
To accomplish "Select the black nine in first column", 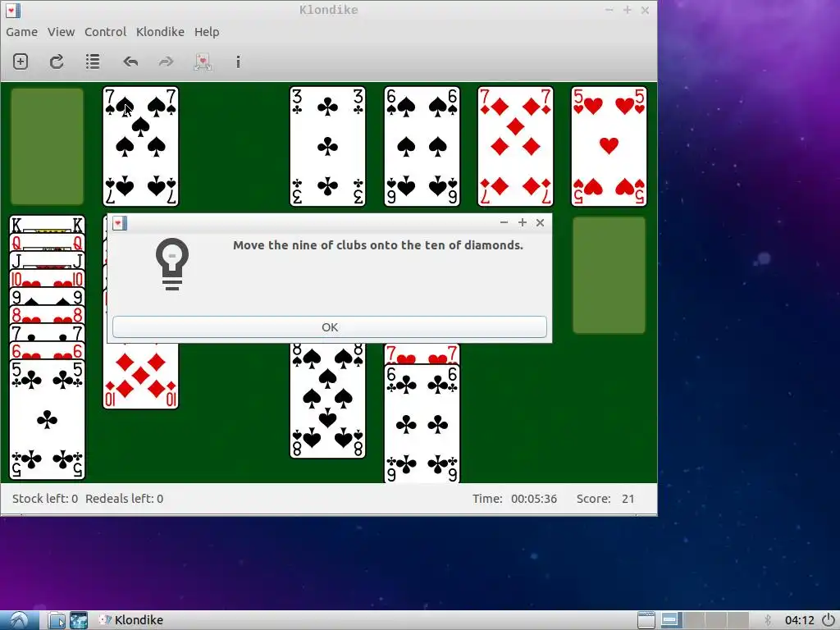I will tap(47, 297).
